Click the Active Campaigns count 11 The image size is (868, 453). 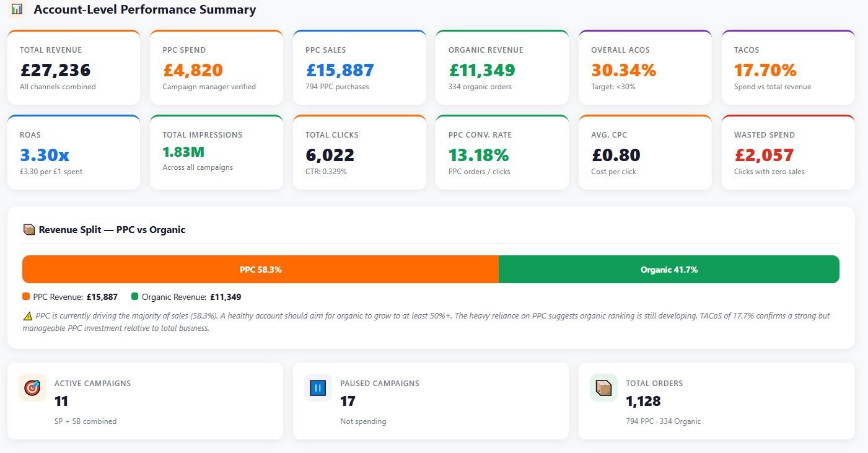[61, 401]
